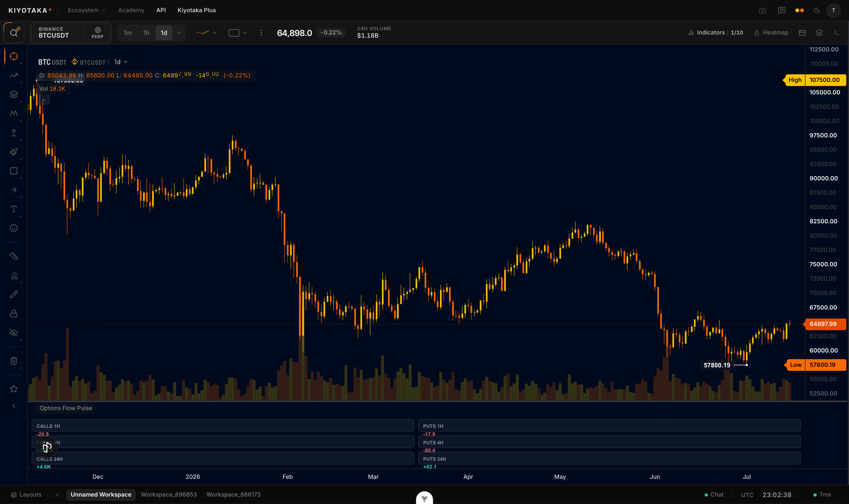This screenshot has height=504, width=849.
Task: Toggle lock all drawings
Action: pos(14,314)
